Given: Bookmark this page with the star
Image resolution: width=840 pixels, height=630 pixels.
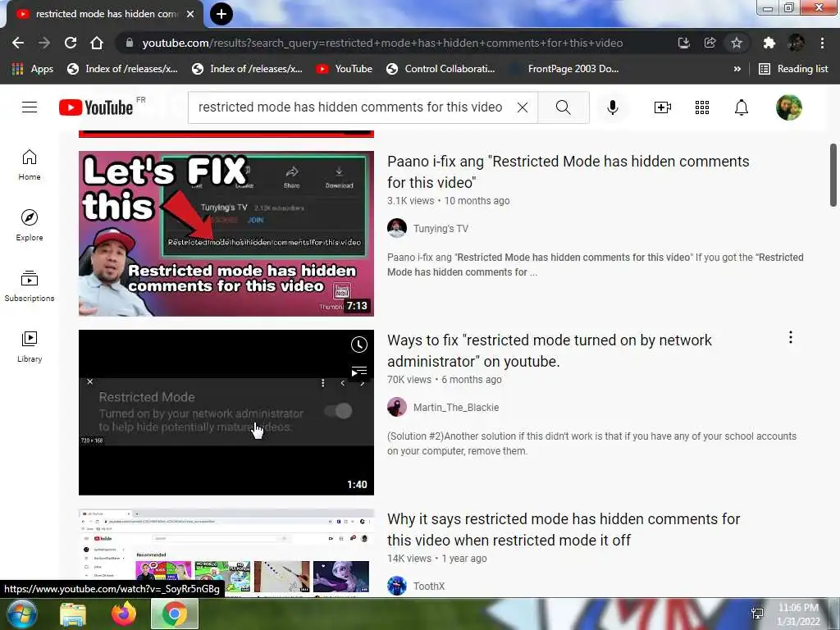Looking at the screenshot, I should point(737,43).
